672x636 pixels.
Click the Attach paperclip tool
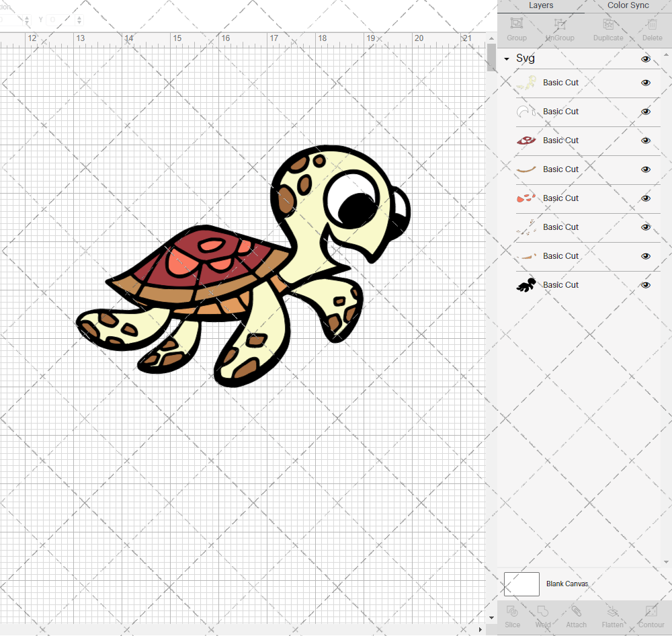point(576,617)
